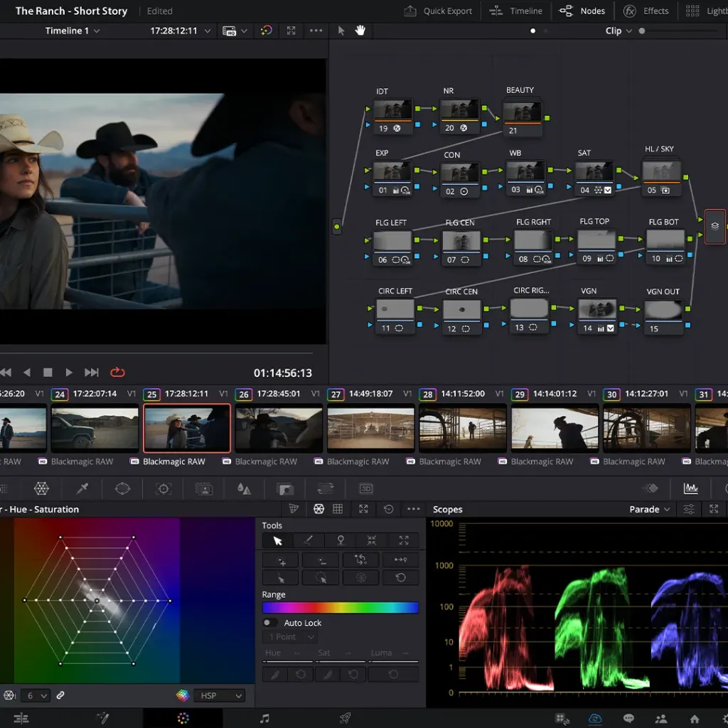The image size is (728, 728).
Task: Toggle the link chain icon beside resolution
Action: [60, 695]
